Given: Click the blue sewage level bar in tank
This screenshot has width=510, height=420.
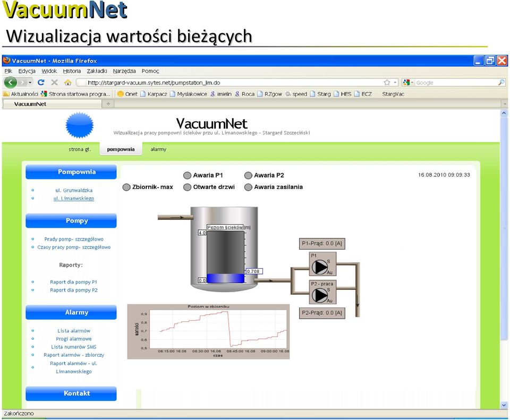Looking at the screenshot, I should click(225, 279).
